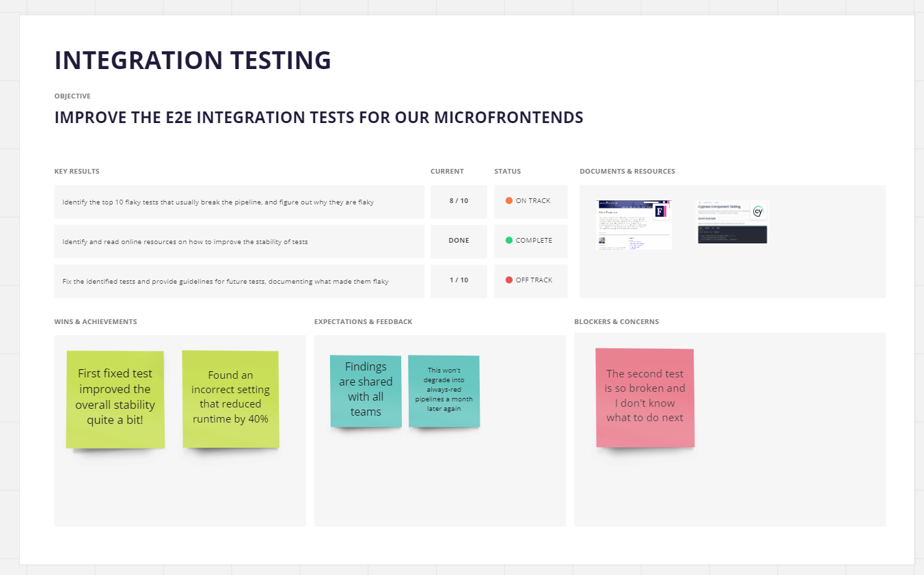The width and height of the screenshot is (924, 575).
Task: Toggle the third key result's OFF TRACK status
Action: pyautogui.click(x=531, y=280)
